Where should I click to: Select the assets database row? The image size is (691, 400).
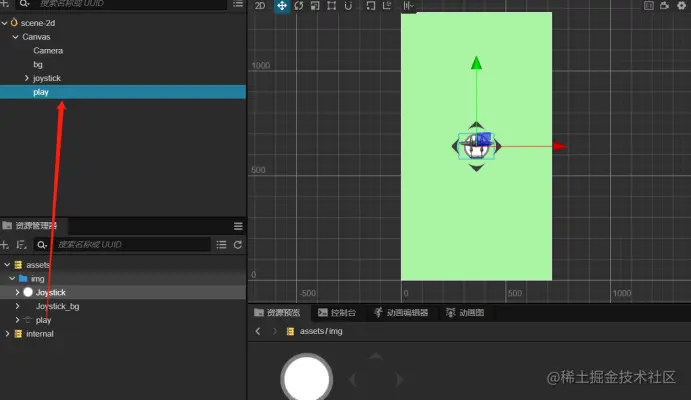point(123,265)
